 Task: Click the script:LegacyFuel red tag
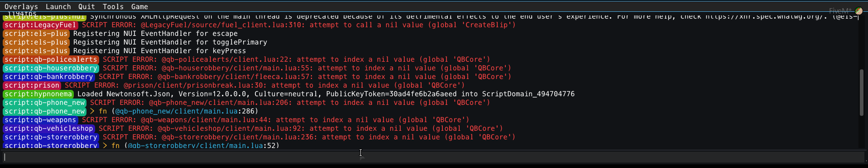click(40, 25)
